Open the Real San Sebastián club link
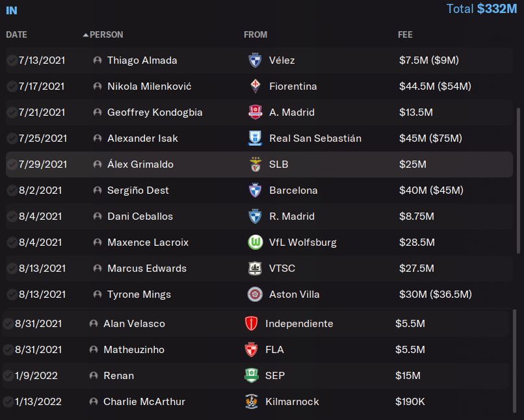Viewport: 524px width, 420px height. point(315,138)
